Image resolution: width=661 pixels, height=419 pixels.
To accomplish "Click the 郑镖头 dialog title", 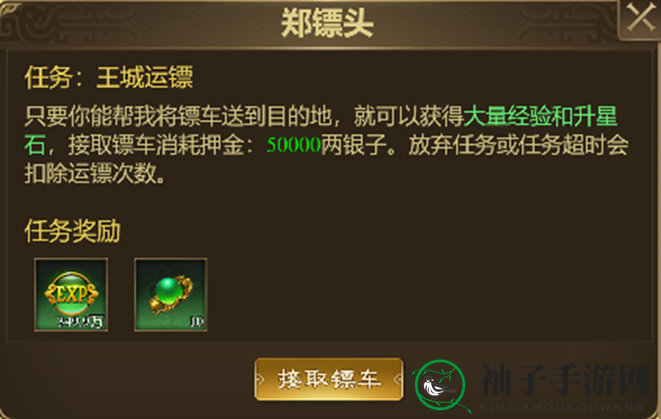I will tap(327, 22).
